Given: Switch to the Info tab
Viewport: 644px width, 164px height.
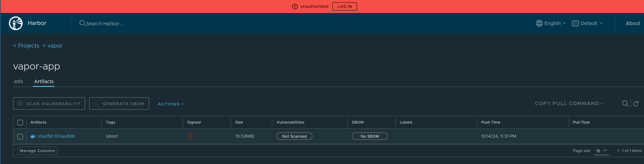Looking at the screenshot, I should point(19,81).
